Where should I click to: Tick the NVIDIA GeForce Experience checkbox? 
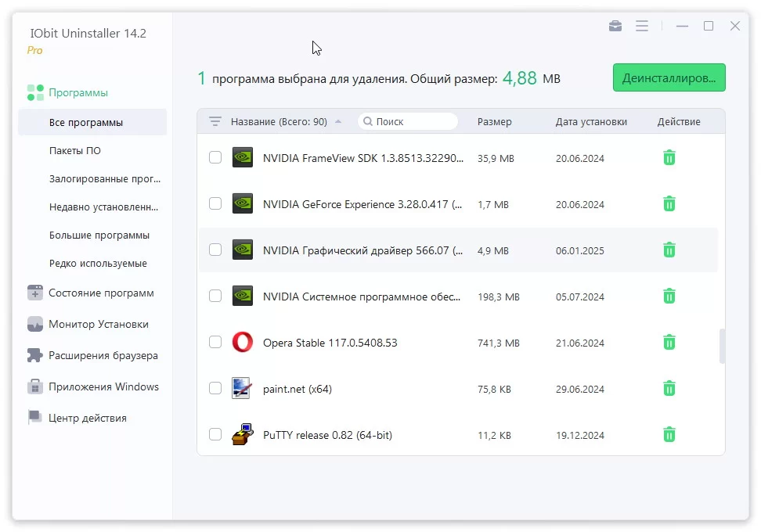(x=215, y=203)
